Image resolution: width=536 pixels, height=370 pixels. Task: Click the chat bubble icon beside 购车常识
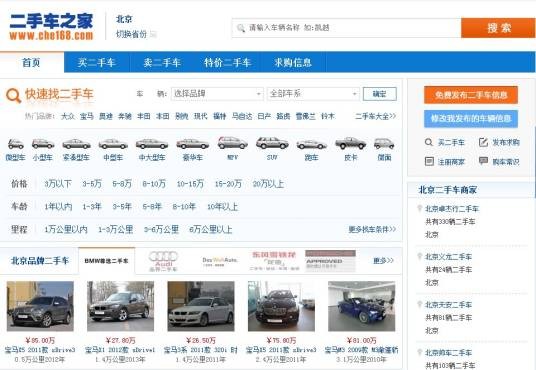coord(483,161)
